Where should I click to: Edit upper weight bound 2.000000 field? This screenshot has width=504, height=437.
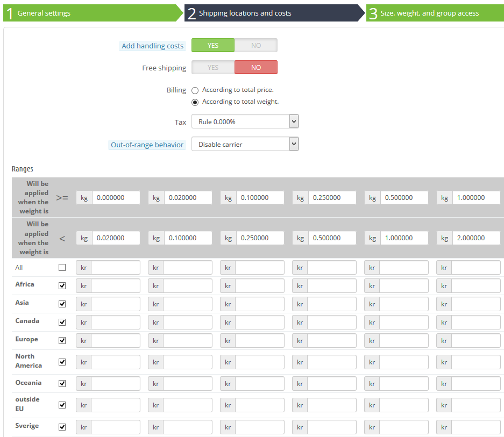pos(476,238)
